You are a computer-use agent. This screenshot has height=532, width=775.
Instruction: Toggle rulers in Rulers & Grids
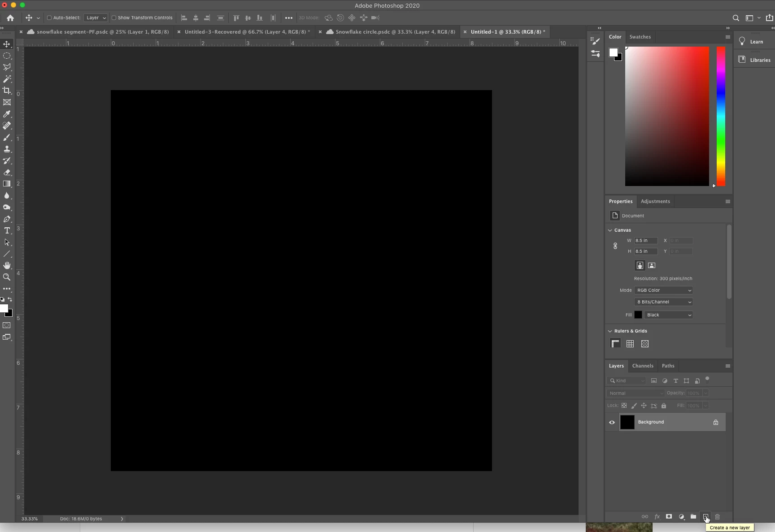click(x=615, y=344)
